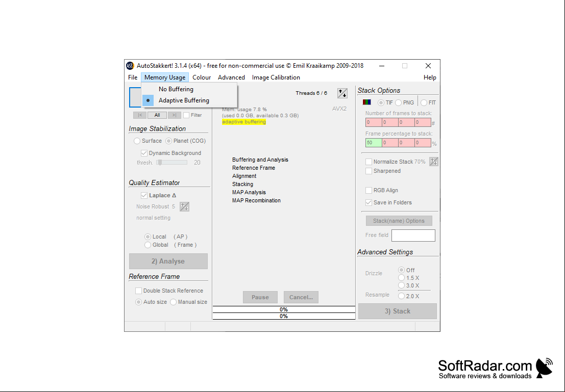Screen dimensions: 565x392
Task: Click the Buffering and Analysis label
Action: pyautogui.click(x=260, y=160)
